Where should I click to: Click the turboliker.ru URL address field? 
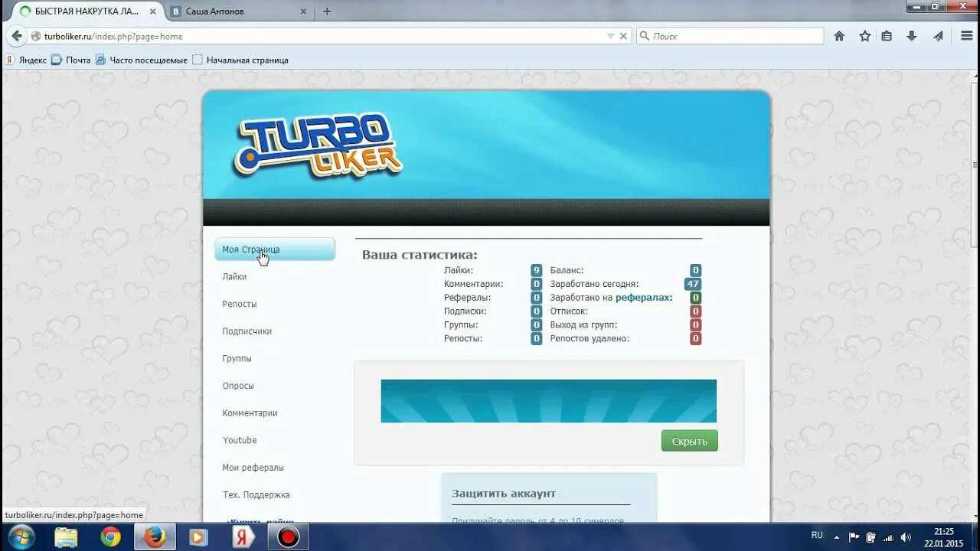coord(329,36)
